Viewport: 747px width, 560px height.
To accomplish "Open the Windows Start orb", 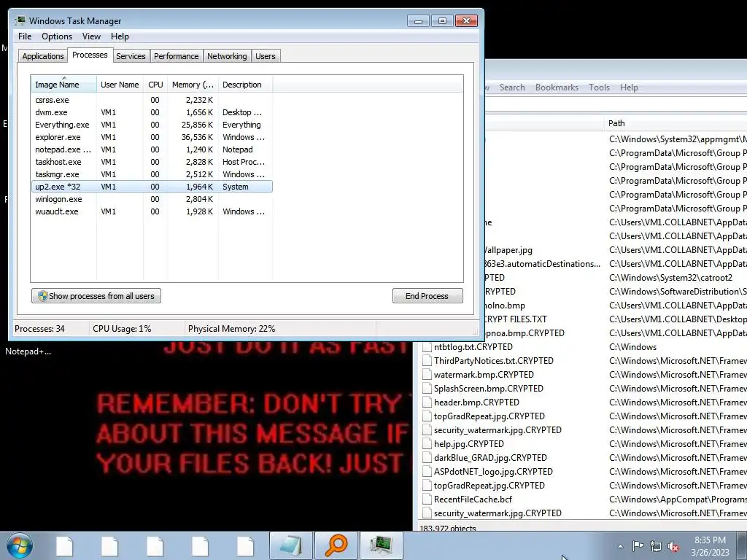I will 19,545.
